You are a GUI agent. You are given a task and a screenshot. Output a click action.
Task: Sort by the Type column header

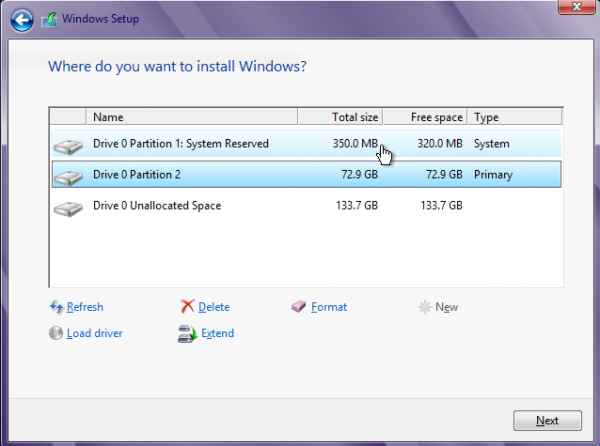click(x=515, y=117)
